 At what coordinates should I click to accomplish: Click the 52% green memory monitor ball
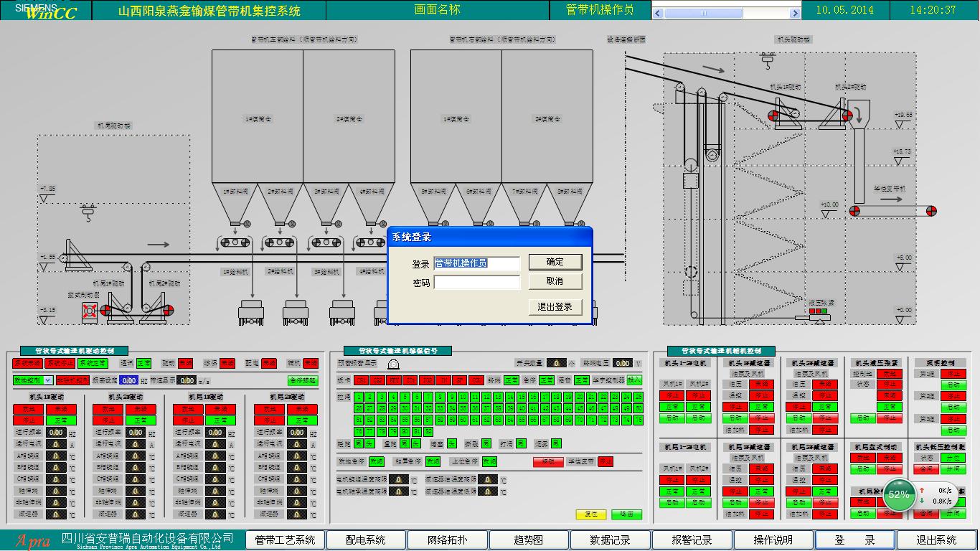[899, 495]
